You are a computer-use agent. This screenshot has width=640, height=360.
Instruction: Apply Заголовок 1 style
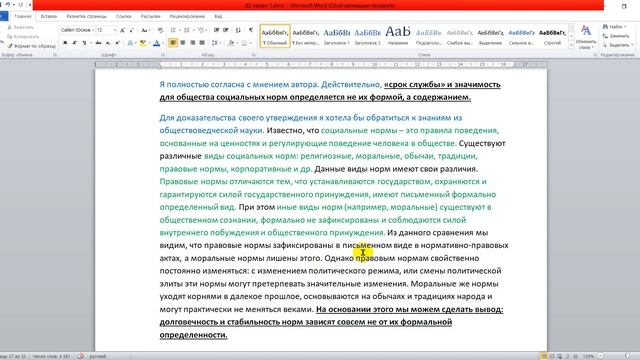pos(337,36)
